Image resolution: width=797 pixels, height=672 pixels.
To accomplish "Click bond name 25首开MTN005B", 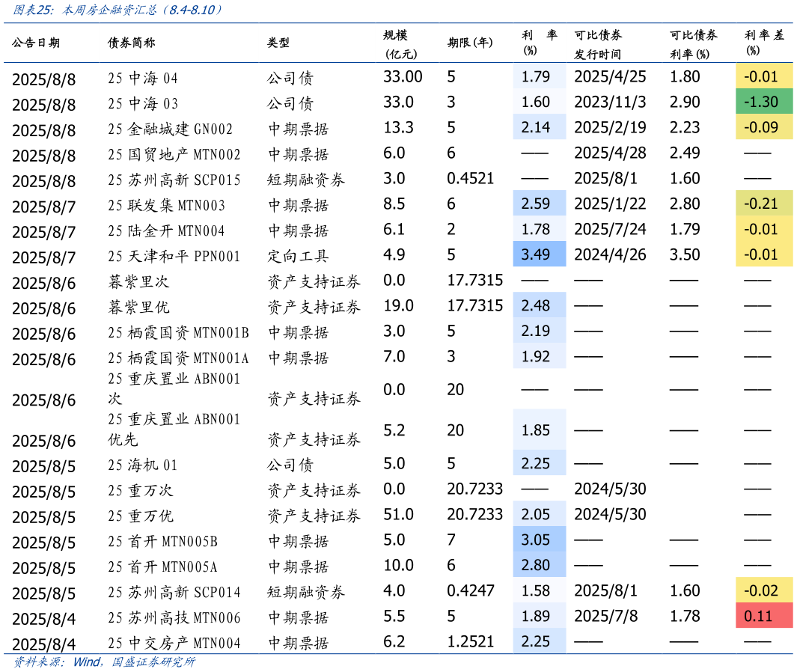I will (162, 541).
